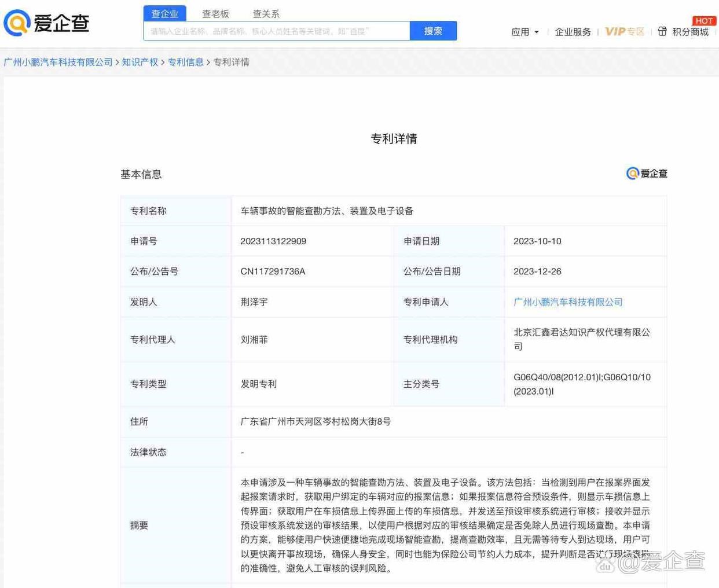Click the HOT badge above 积分商城

tap(704, 21)
